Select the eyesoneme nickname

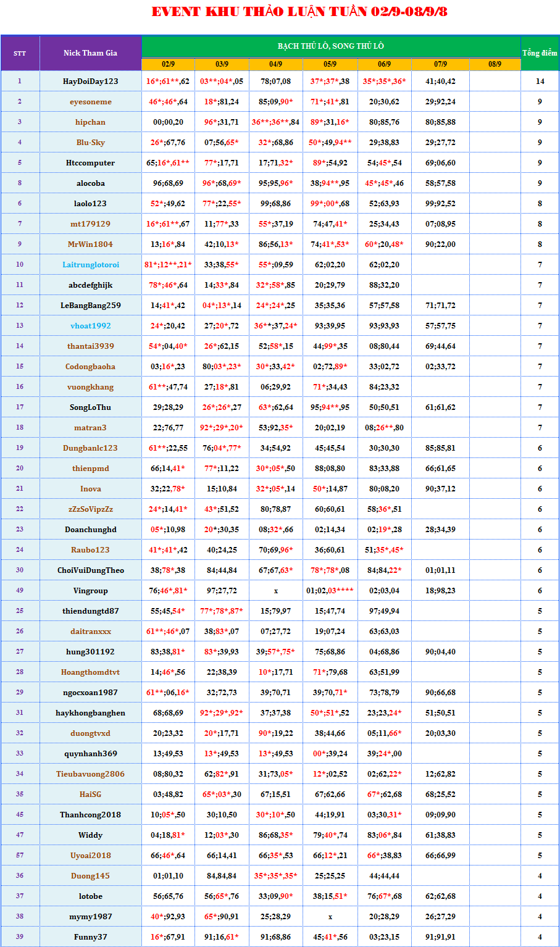click(90, 102)
